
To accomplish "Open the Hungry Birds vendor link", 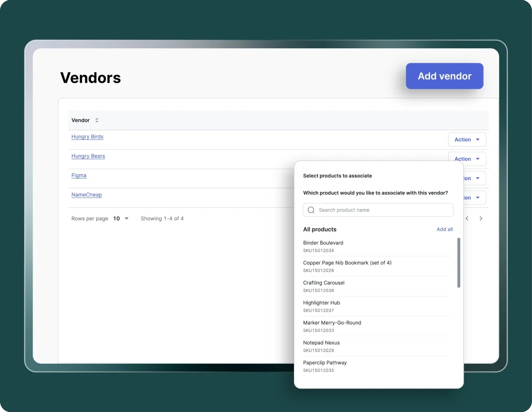I will click(x=87, y=137).
